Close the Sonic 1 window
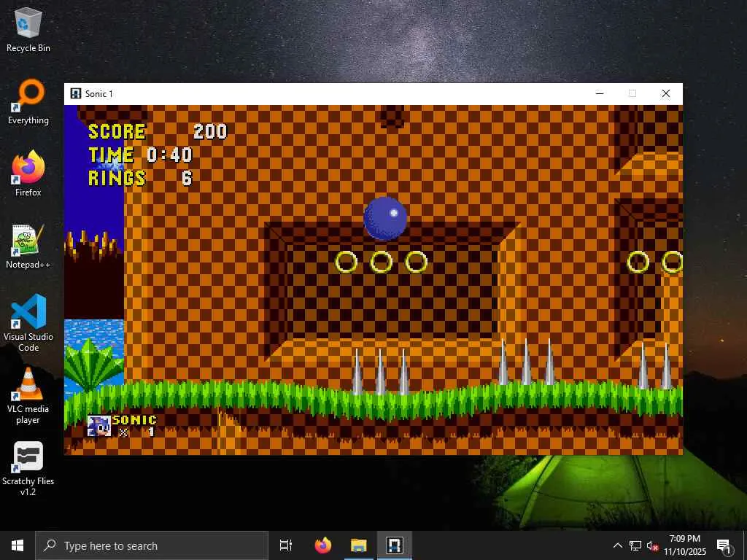The image size is (747, 560). coord(666,93)
